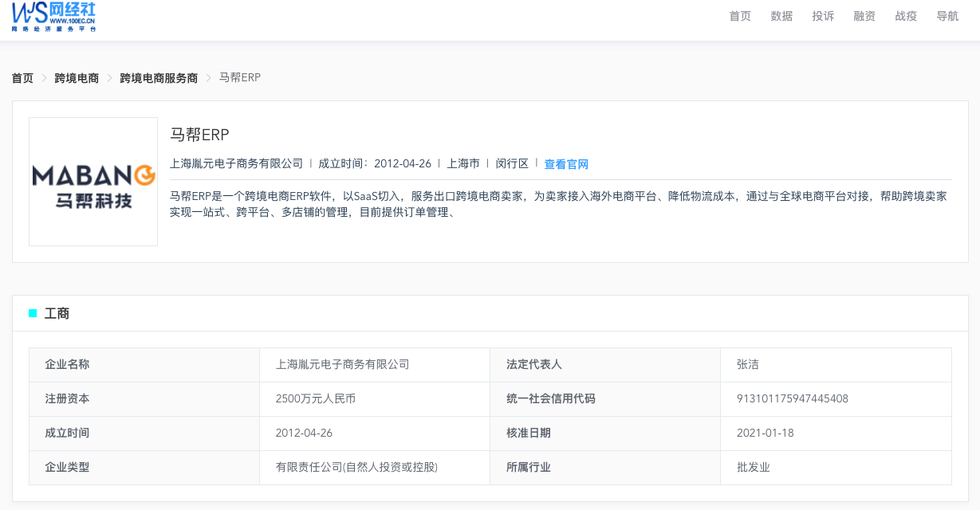The image size is (980, 510).
Task: Click the 2500万元人民币 value cell
Action: [x=375, y=399]
